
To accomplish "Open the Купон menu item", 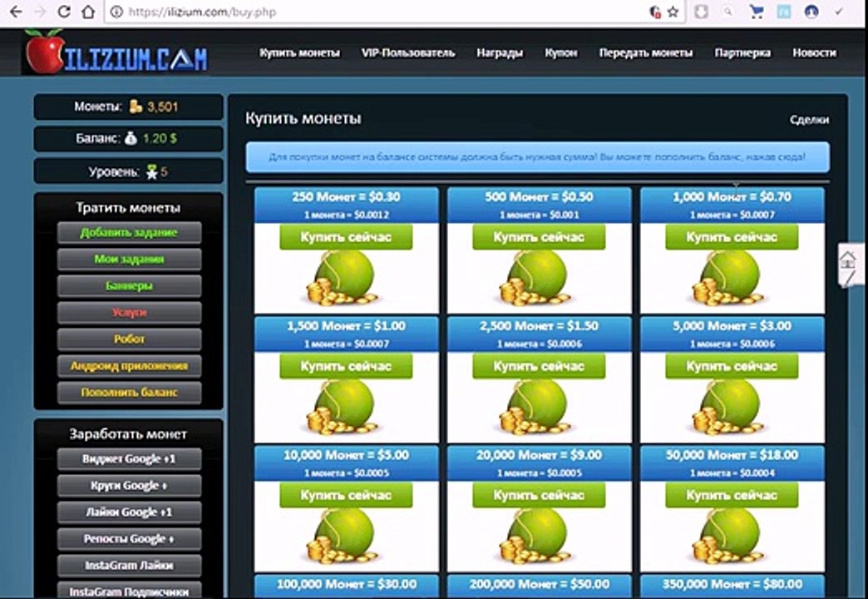I will click(560, 52).
